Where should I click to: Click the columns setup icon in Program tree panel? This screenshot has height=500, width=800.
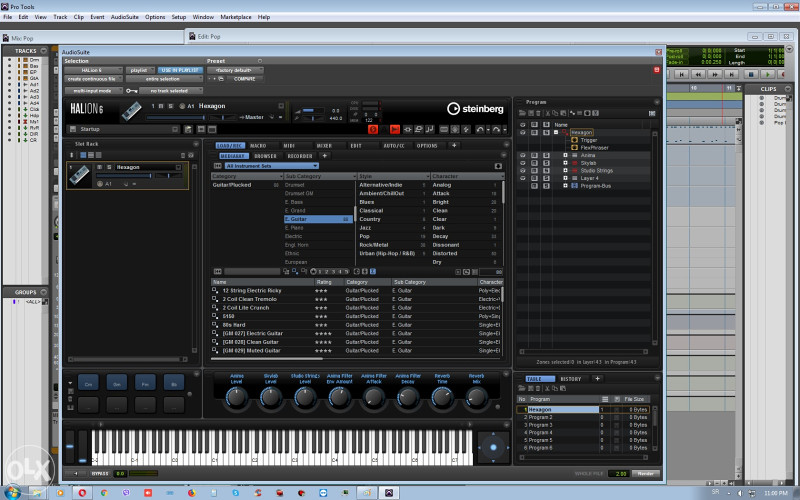(x=652, y=113)
